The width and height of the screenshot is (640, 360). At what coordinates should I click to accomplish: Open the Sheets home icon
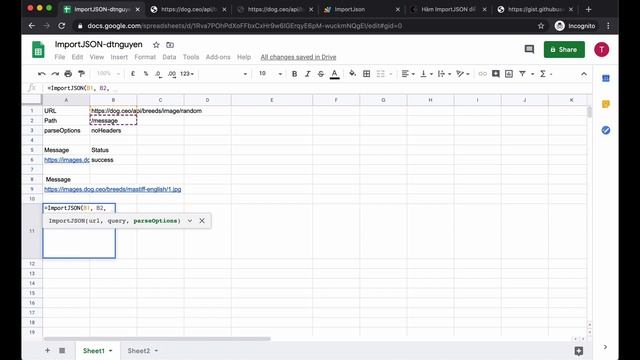tap(38, 50)
